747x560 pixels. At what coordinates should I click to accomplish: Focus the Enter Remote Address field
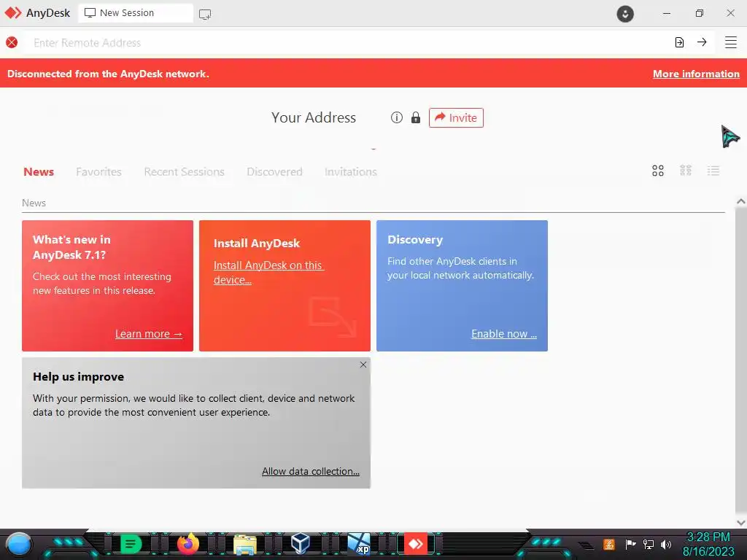pyautogui.click(x=348, y=43)
